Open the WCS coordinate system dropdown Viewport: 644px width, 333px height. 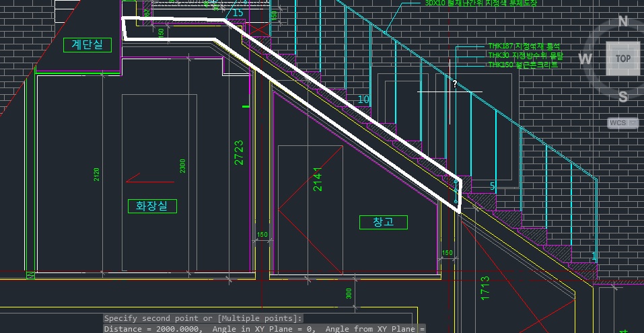pyautogui.click(x=617, y=123)
